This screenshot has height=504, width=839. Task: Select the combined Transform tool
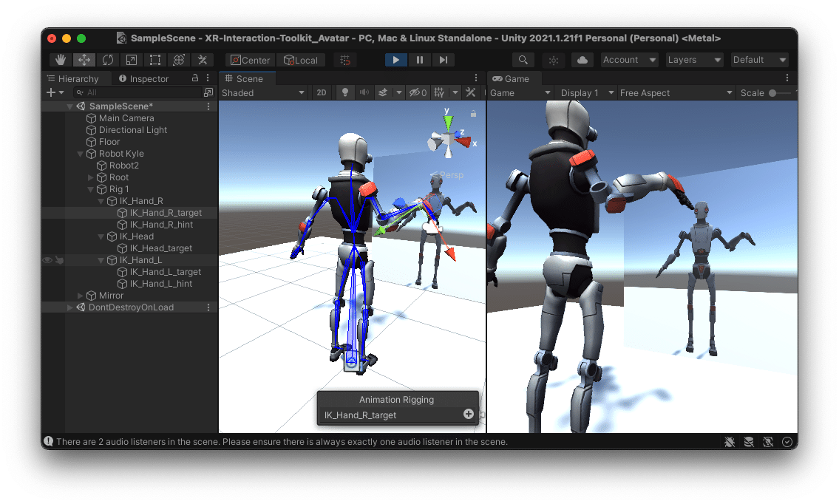point(179,60)
